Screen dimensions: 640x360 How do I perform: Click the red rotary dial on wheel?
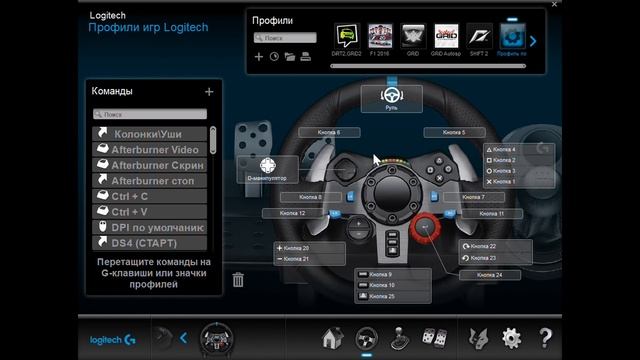(426, 227)
